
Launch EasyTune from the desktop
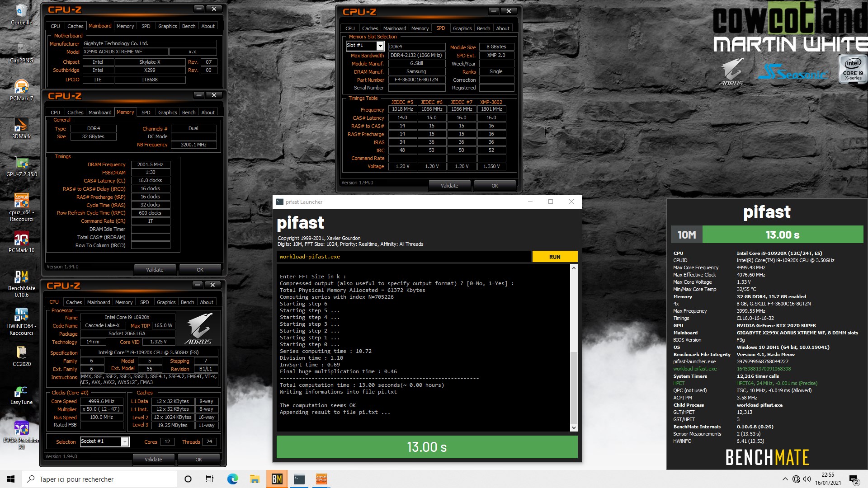tap(21, 394)
